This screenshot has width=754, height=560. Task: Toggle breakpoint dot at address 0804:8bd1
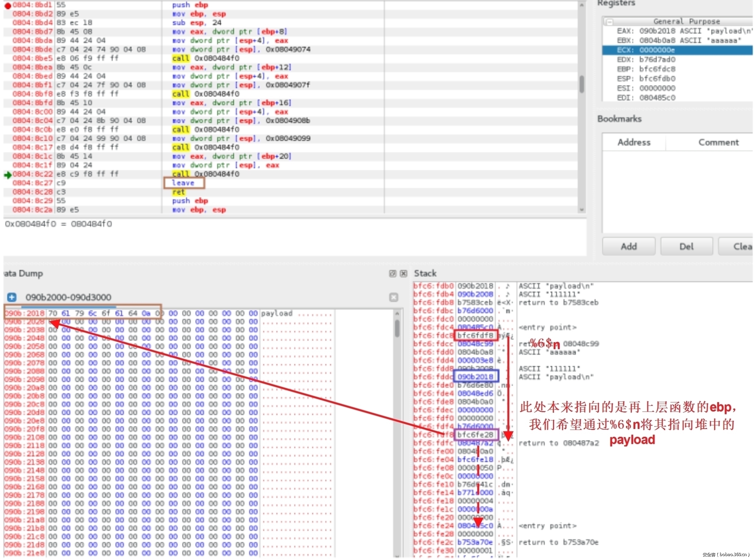(8, 5)
